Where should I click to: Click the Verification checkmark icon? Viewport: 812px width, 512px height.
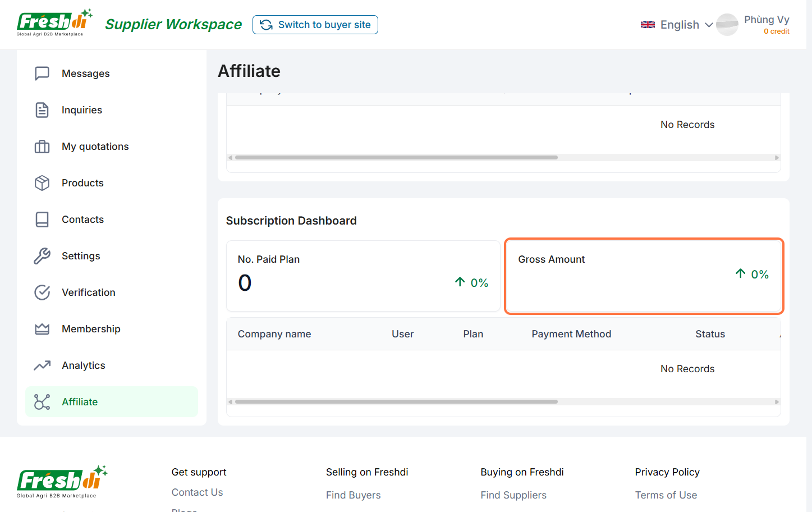click(x=42, y=292)
